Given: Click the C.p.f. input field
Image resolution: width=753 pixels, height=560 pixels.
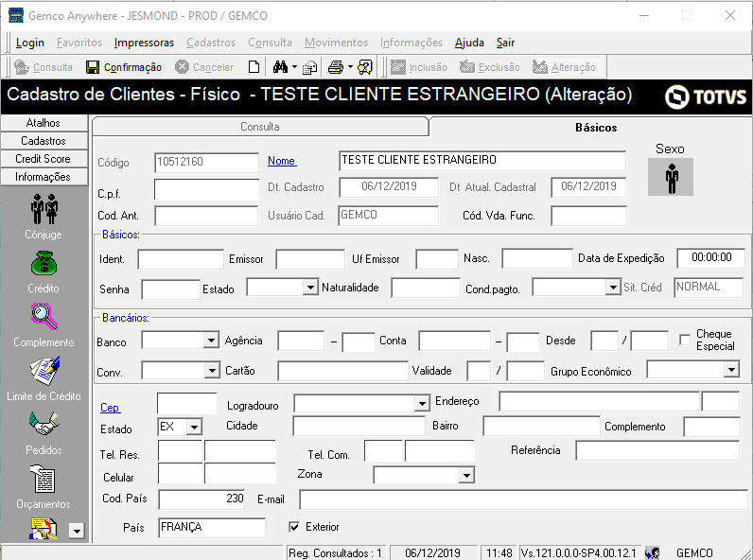Looking at the screenshot, I should tap(206, 189).
